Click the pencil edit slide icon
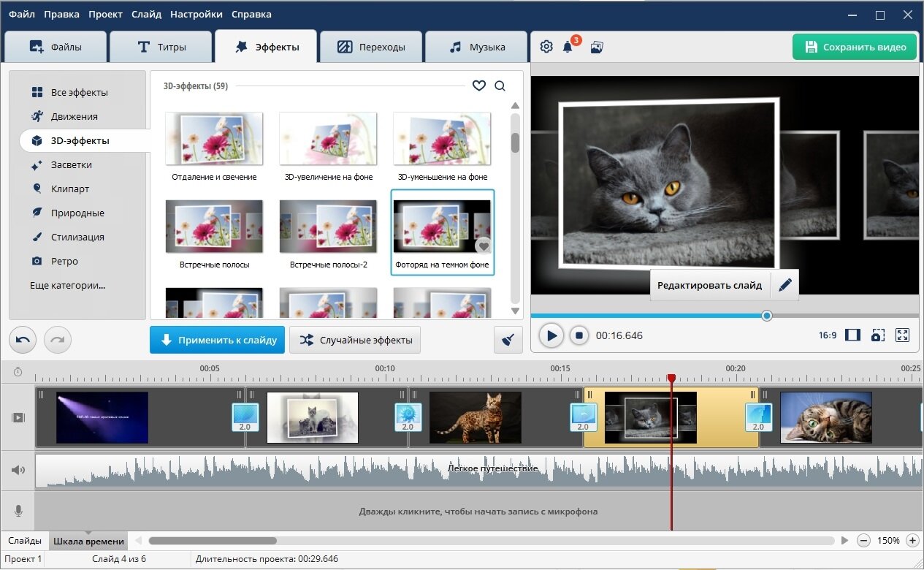The image size is (924, 570). 785,285
